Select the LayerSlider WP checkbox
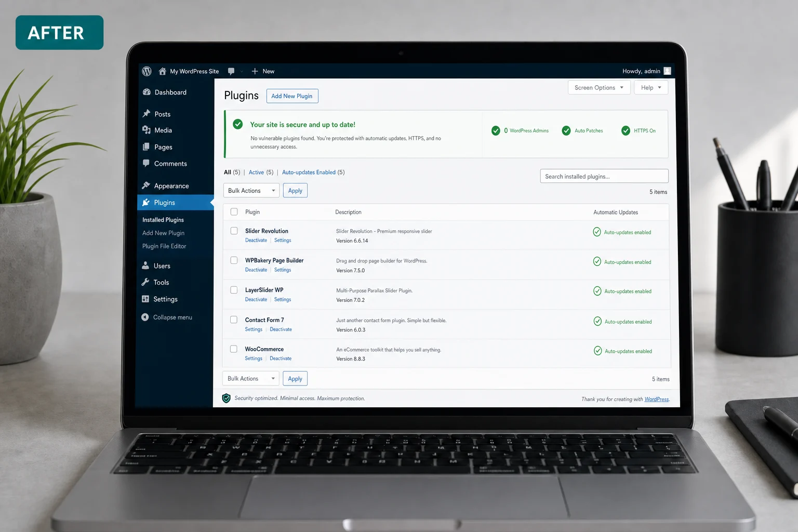798x532 pixels. point(234,290)
